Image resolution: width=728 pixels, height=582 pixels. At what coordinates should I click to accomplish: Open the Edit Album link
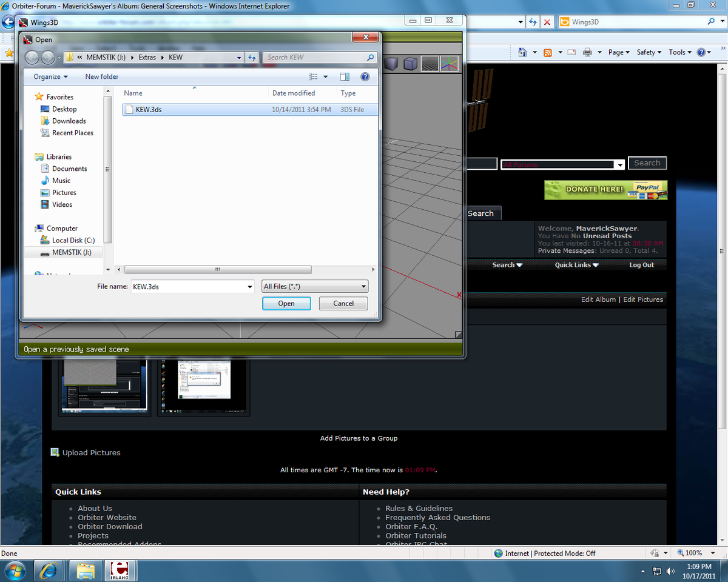point(598,299)
